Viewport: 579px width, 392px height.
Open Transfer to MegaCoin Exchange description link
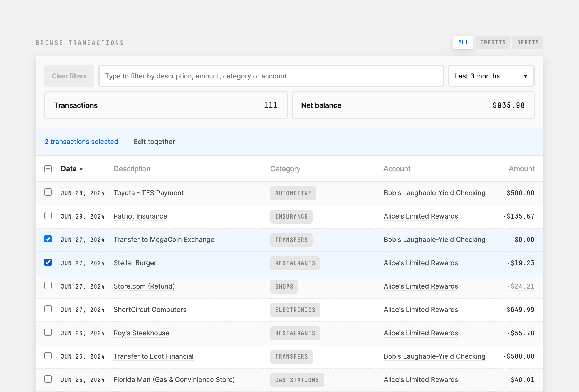pos(164,240)
